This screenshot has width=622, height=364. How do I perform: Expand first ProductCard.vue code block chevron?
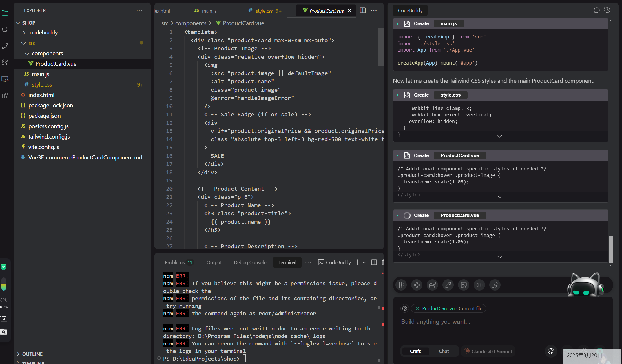(x=500, y=197)
